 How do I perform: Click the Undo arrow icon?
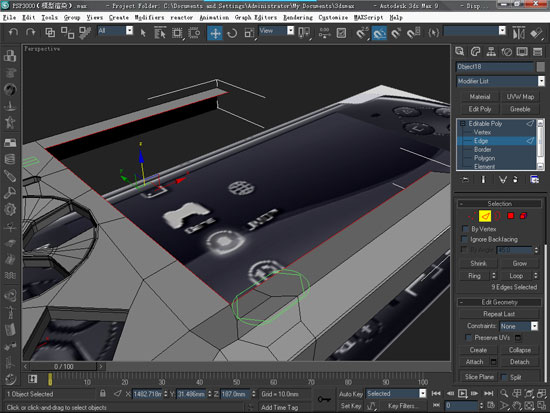tap(13, 33)
